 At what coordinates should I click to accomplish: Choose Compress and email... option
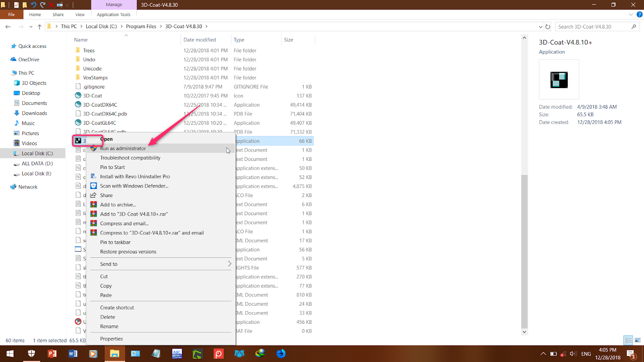click(161, 224)
